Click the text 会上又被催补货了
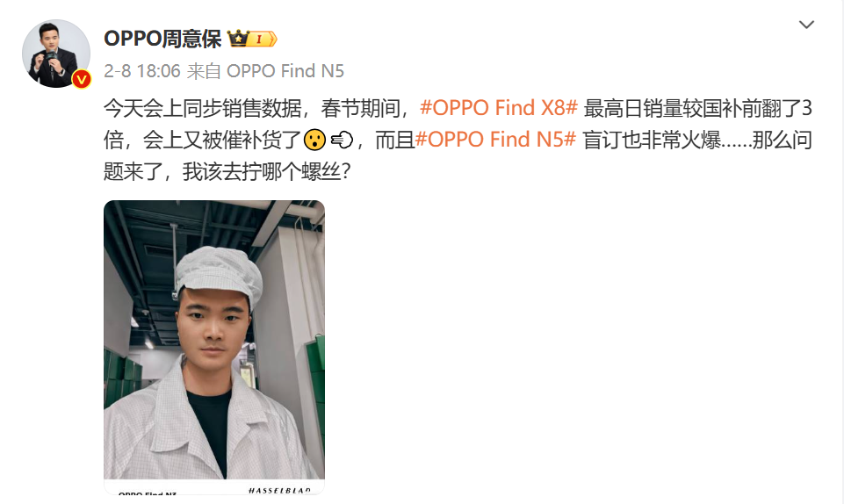 [221, 140]
